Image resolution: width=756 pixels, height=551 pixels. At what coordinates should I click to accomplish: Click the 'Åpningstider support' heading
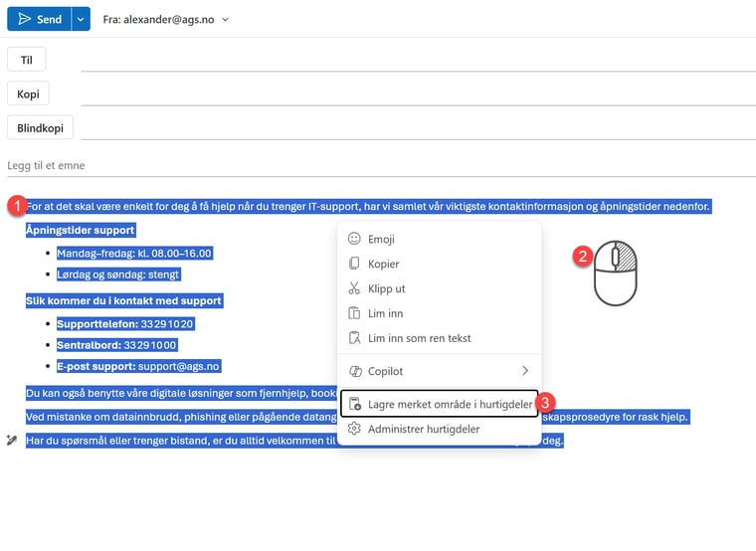pos(80,230)
